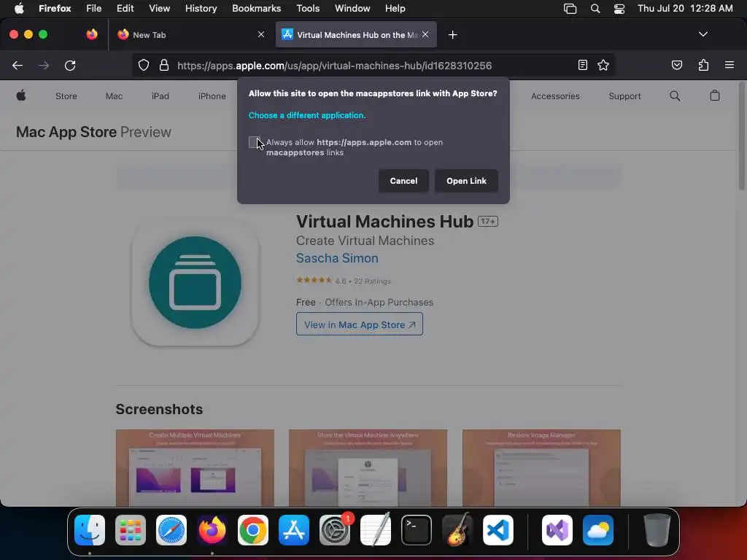Reload the current page
The height and width of the screenshot is (560, 747).
click(x=70, y=65)
